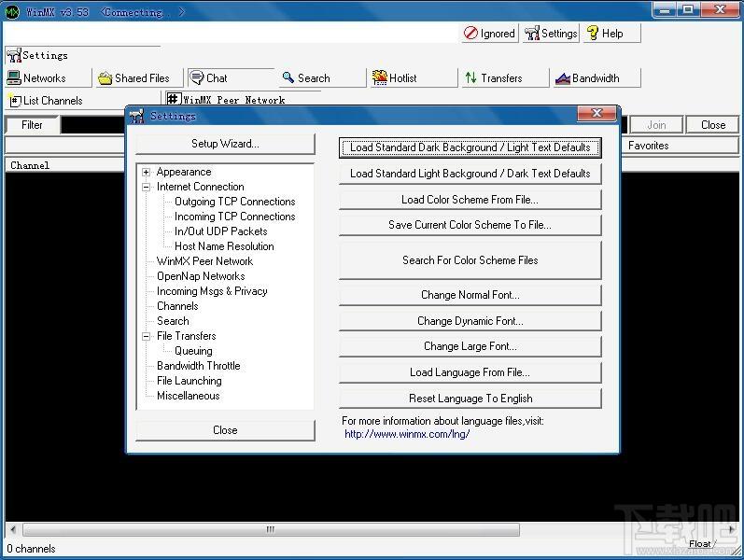Viewport: 744px width, 560px height.
Task: Select Incoming Msgs & Privacy
Action: 212,291
